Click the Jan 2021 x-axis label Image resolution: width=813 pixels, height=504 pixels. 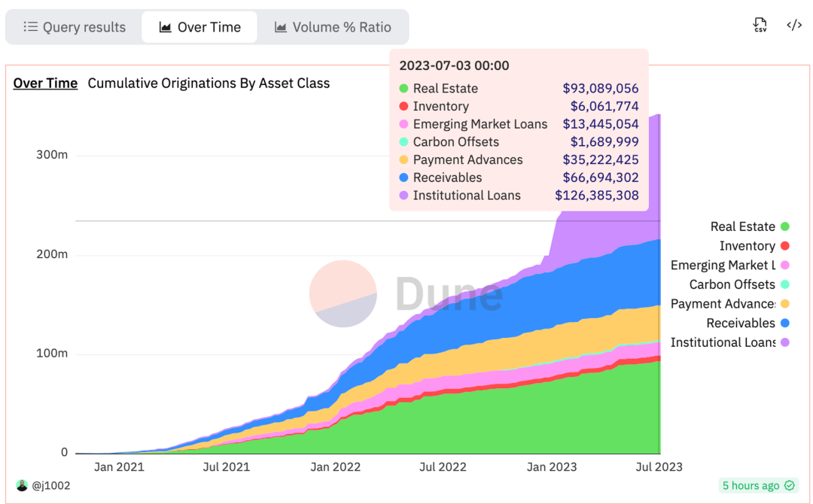[x=119, y=466]
